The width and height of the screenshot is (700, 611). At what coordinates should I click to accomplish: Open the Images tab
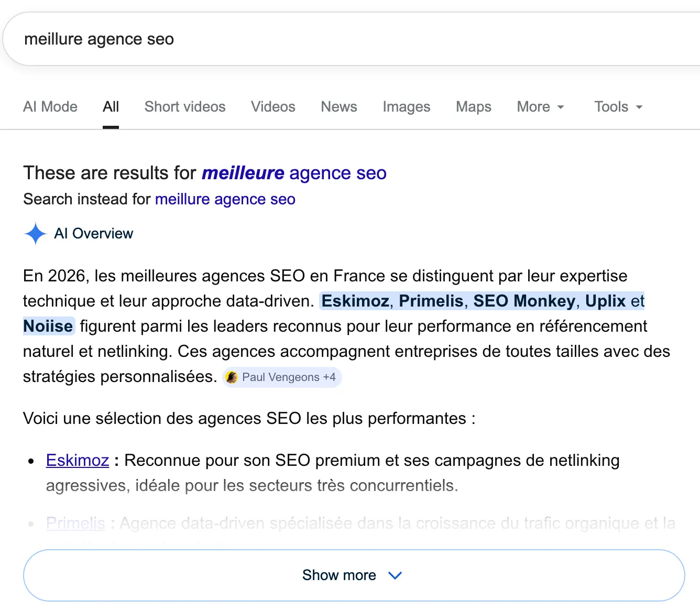pyautogui.click(x=407, y=107)
